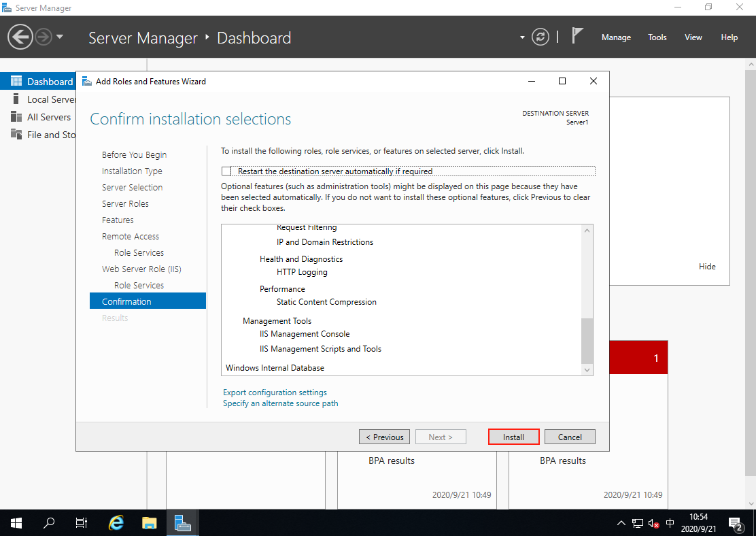Click Server Manager taskbar icon
Screen dimensions: 756x536
tap(183, 522)
